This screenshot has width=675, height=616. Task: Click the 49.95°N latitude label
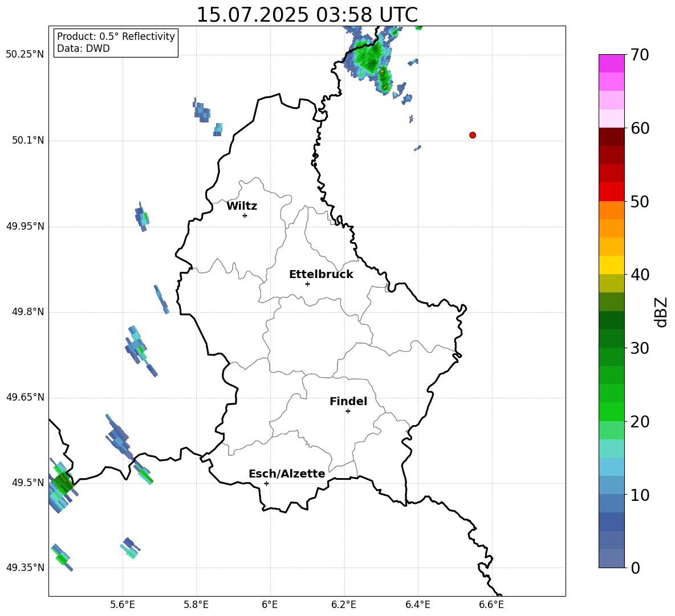pos(25,226)
